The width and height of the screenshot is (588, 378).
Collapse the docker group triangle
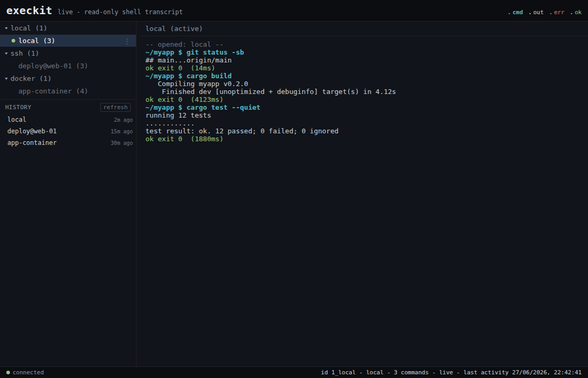6,78
